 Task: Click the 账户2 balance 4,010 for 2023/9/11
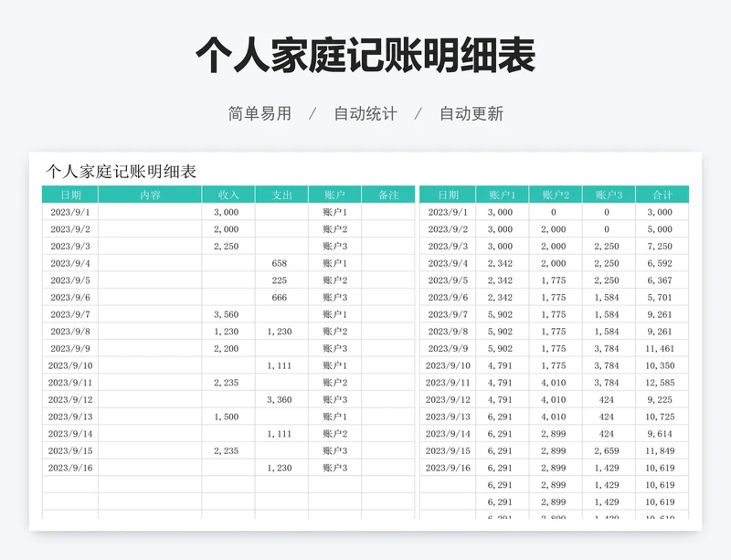(x=554, y=383)
